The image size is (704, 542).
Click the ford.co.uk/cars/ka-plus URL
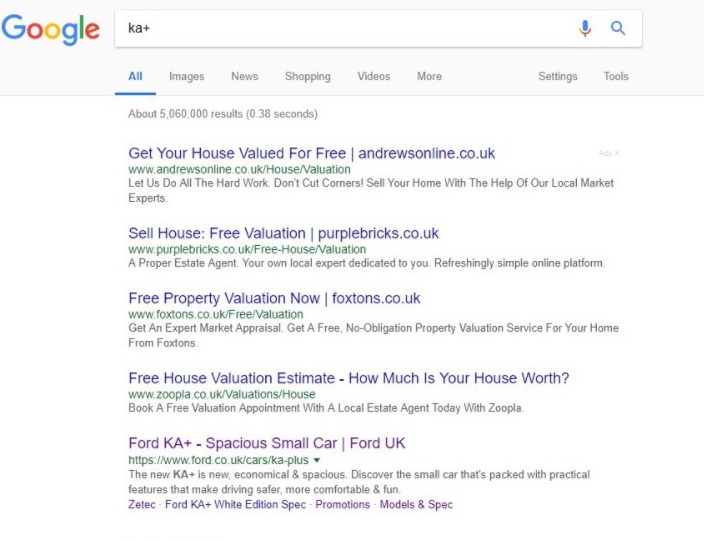point(219,460)
